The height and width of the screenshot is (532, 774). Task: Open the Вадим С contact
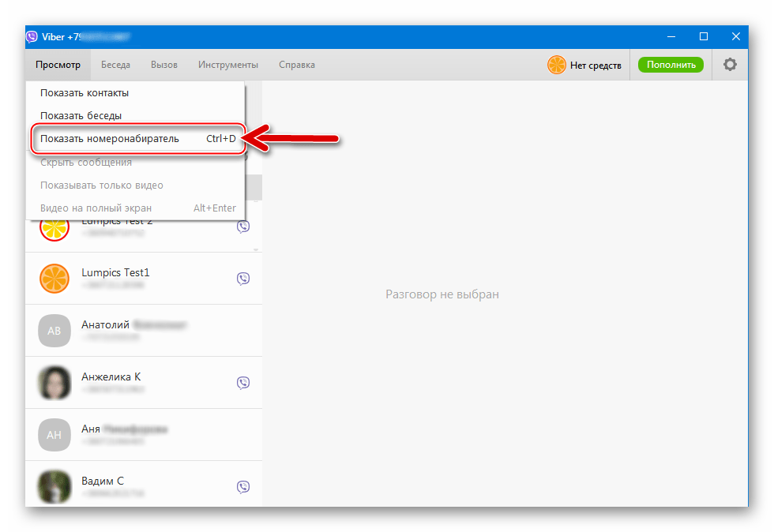pyautogui.click(x=144, y=484)
